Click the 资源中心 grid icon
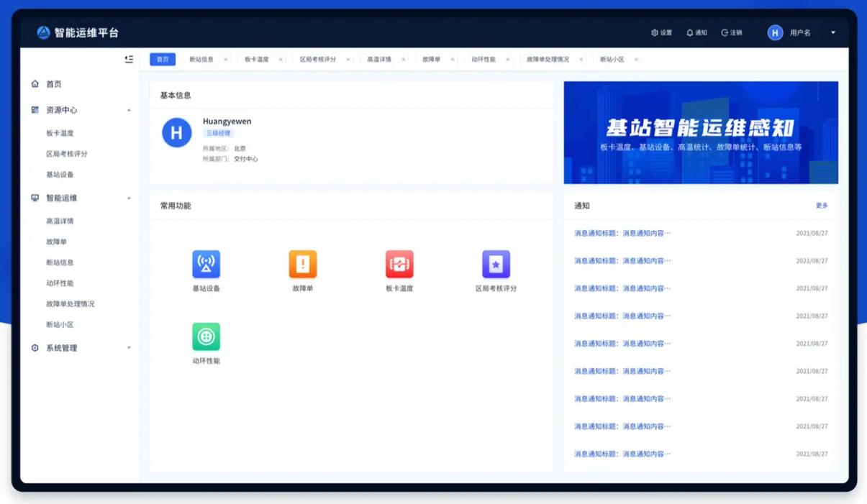The image size is (867, 504). [x=35, y=110]
